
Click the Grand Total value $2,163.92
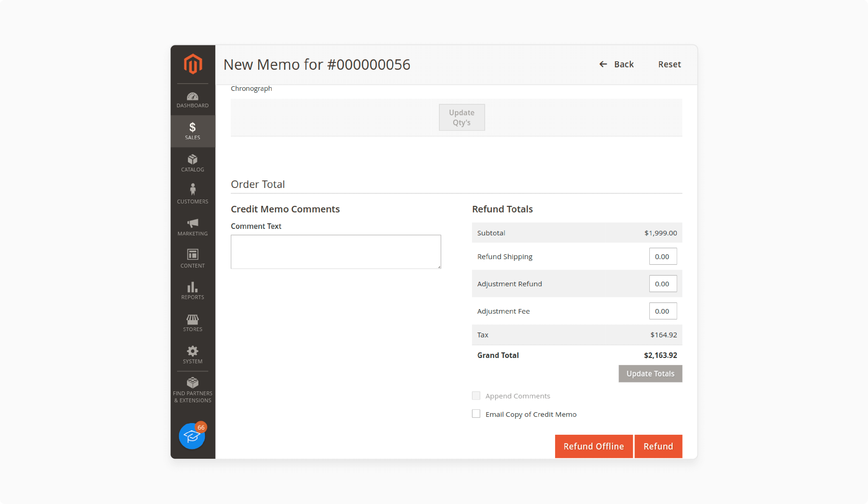tap(660, 355)
